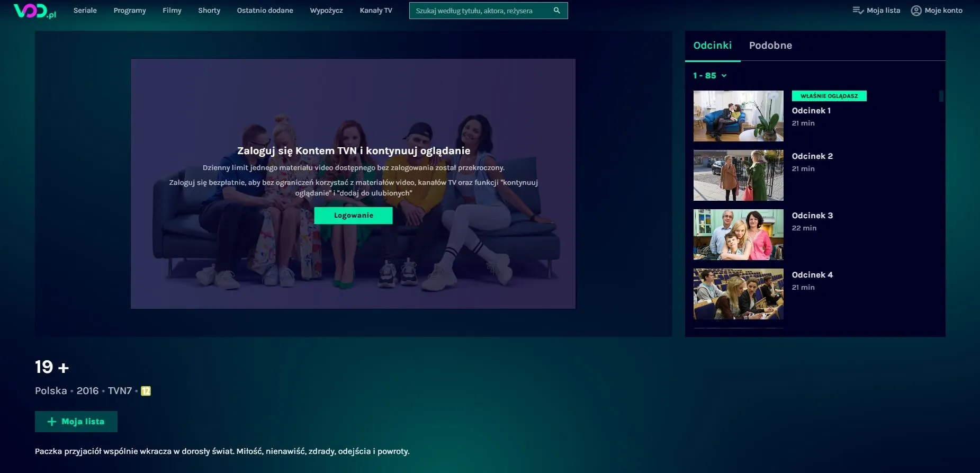Click the VOD.pl logo

34,11
